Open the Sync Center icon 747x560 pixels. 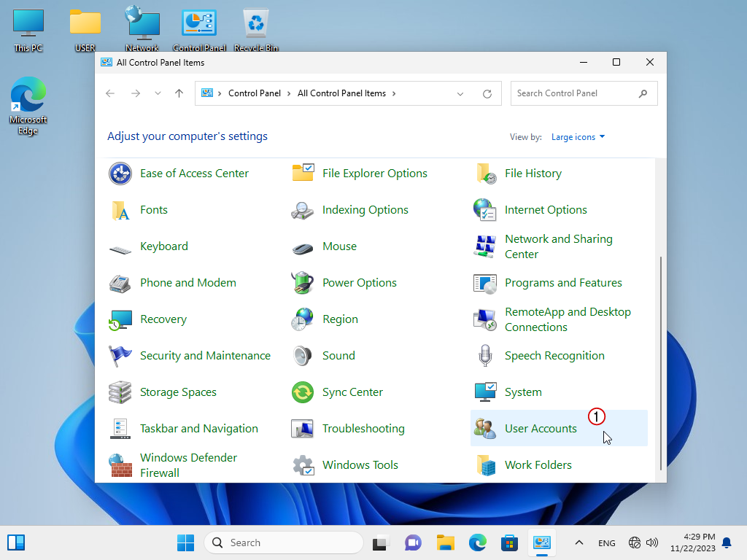pyautogui.click(x=303, y=392)
